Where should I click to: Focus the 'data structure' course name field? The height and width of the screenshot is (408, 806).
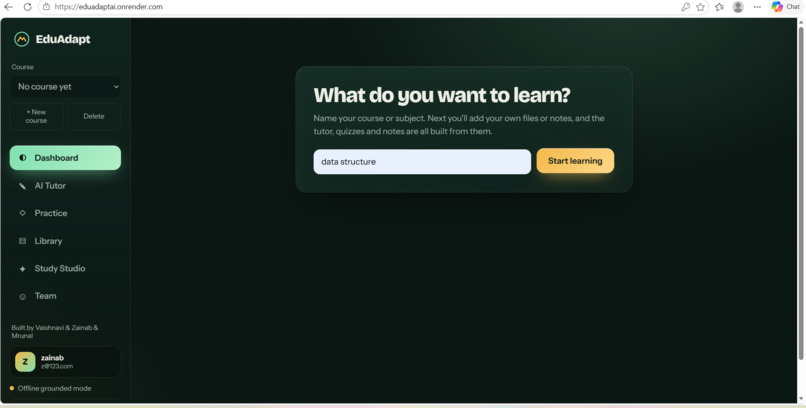click(422, 162)
